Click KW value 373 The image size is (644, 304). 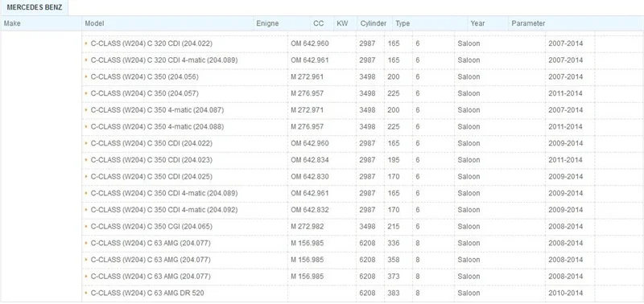(x=394, y=276)
